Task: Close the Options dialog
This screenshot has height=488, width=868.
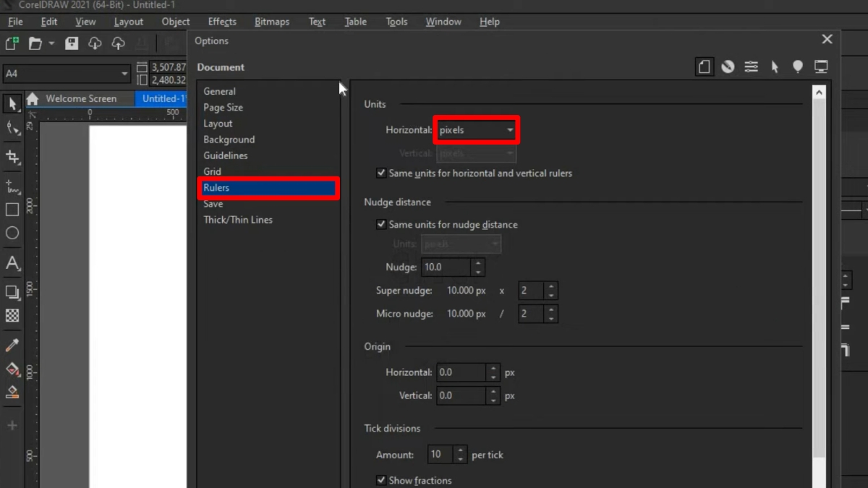Action: click(x=827, y=40)
